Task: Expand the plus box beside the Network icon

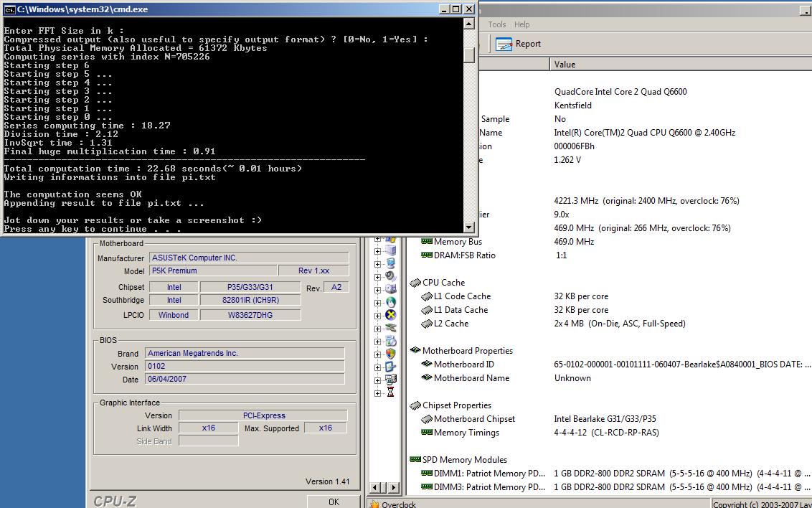Action: click(377, 303)
